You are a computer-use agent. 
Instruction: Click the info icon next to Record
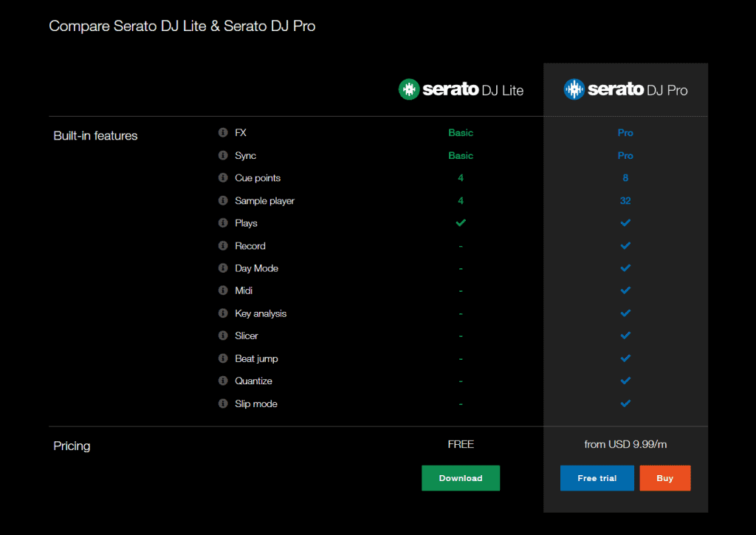[223, 245]
